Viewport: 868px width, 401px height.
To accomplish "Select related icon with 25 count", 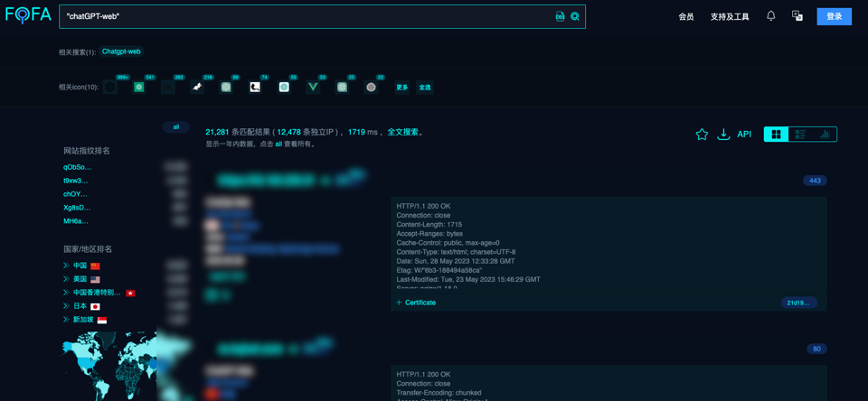I will click(342, 88).
